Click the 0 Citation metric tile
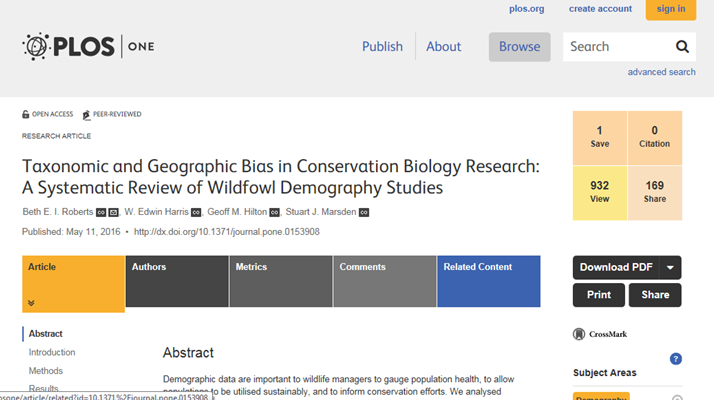 655,138
